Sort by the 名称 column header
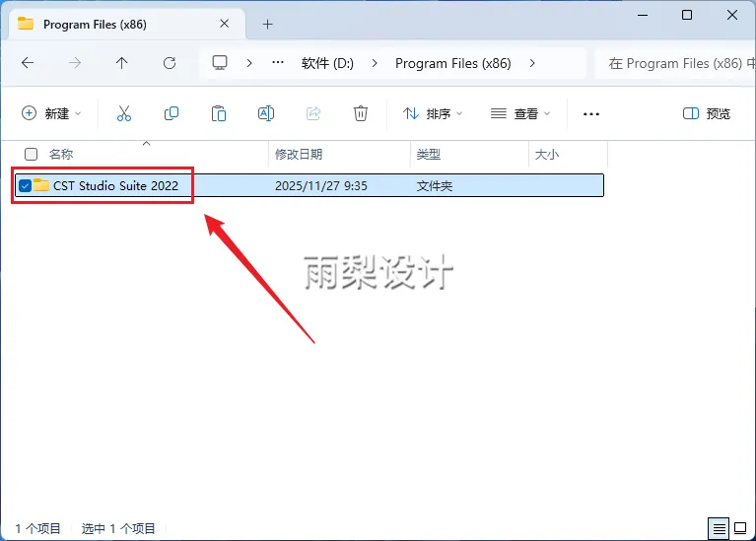Viewport: 756px width, 541px height. click(61, 155)
